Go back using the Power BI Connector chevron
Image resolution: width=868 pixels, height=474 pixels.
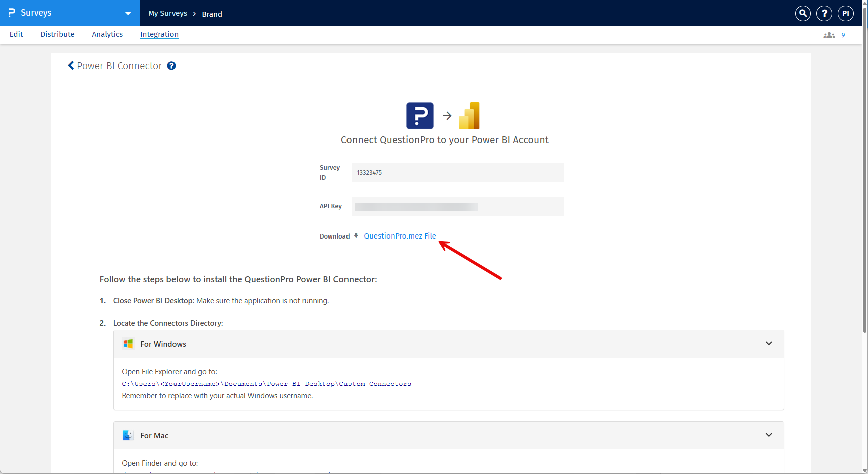coord(71,66)
